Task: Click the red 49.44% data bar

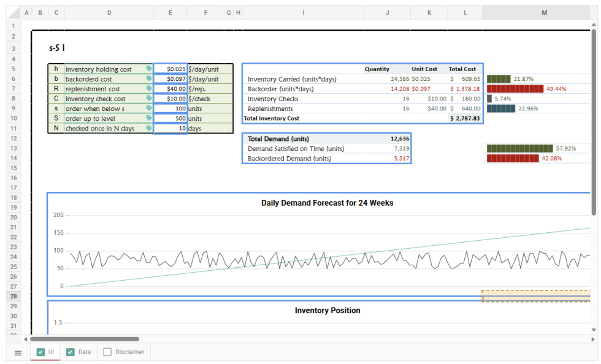Action: tap(515, 88)
